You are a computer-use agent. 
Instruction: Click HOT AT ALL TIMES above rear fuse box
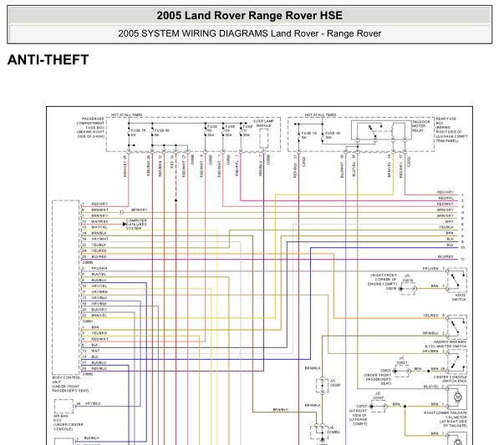[320, 114]
